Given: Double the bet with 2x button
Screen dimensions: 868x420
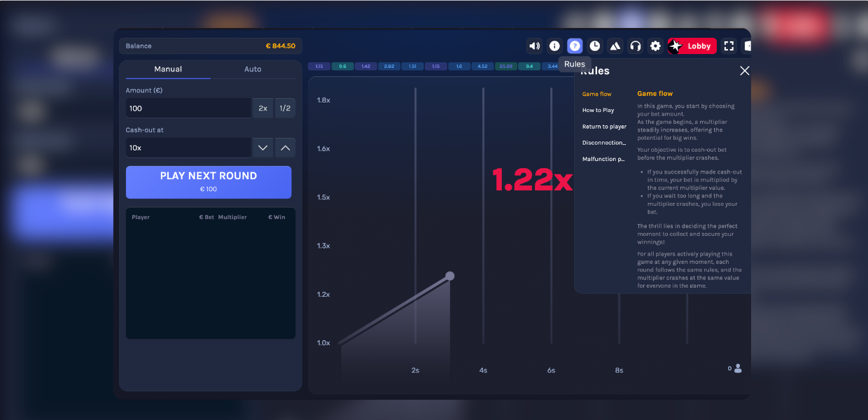Looking at the screenshot, I should pos(262,108).
